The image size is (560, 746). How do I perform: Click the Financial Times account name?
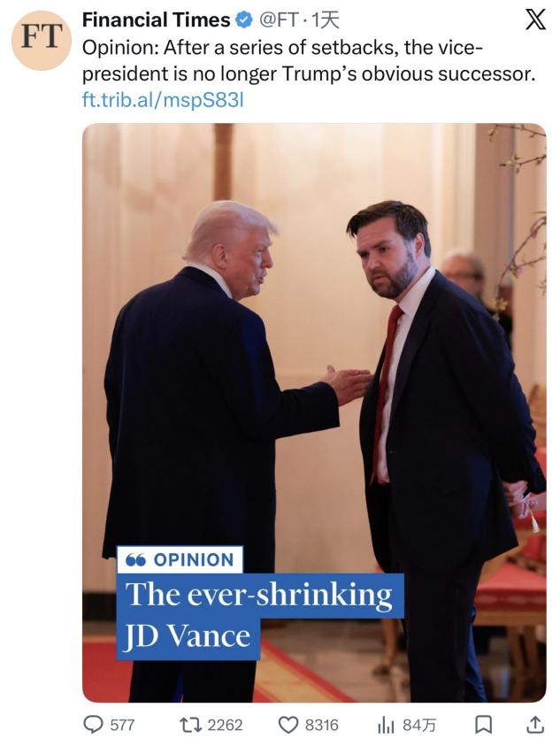(x=155, y=19)
